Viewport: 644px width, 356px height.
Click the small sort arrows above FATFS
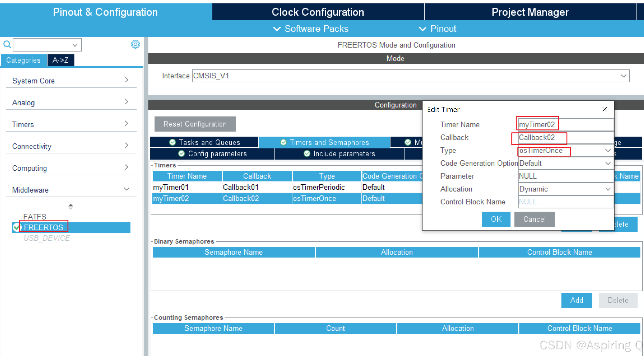(x=71, y=206)
